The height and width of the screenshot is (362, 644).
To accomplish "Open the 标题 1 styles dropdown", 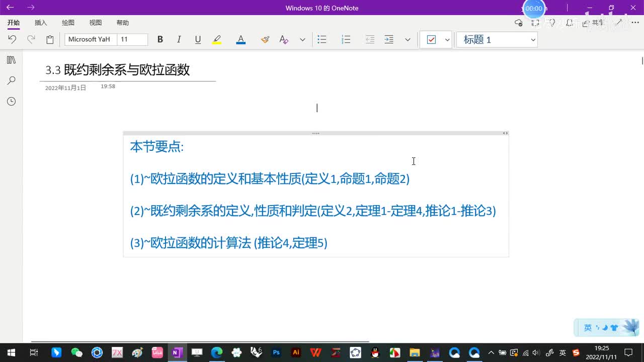I will [497, 40].
